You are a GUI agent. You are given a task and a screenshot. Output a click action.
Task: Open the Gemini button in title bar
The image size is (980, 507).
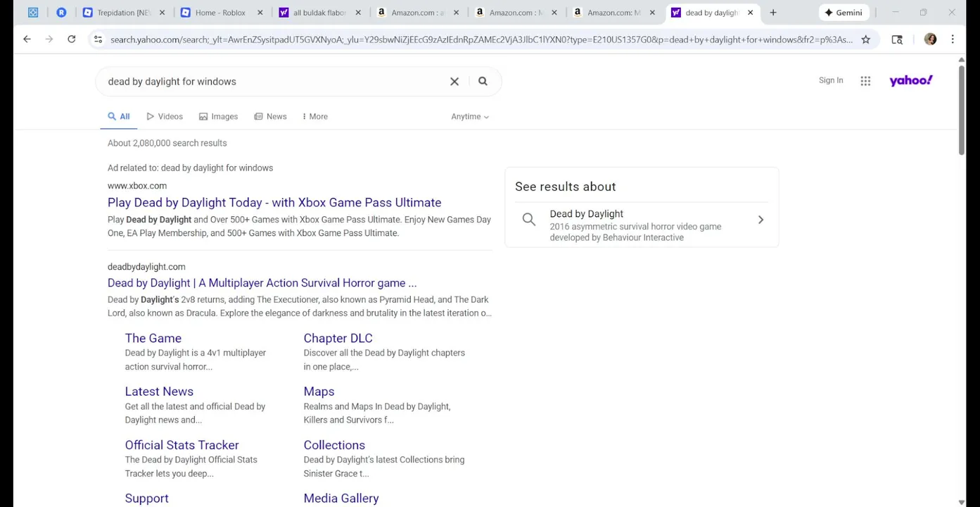(844, 13)
